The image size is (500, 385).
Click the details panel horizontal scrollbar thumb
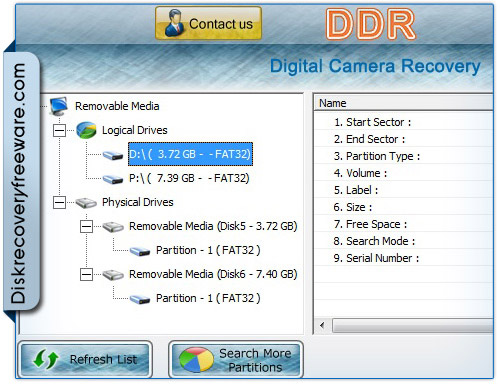coord(413,326)
